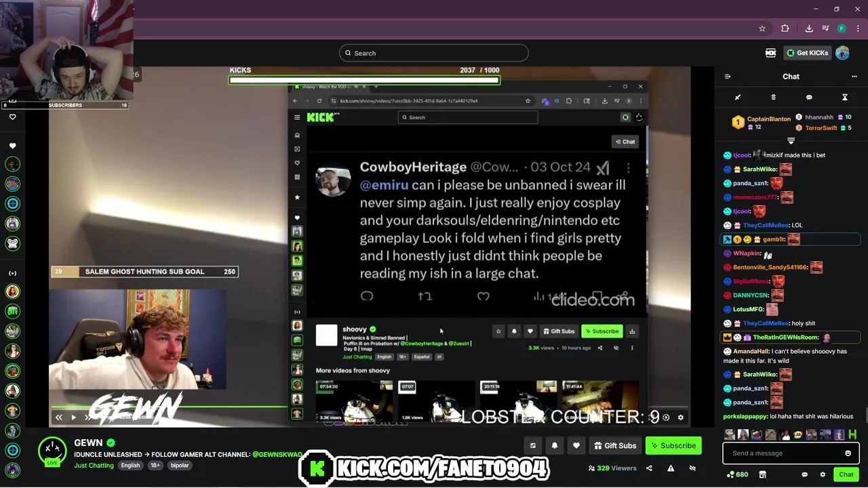This screenshot has height=488, width=868.
Task: Open the Chat button in the inner Kick window
Action: click(625, 142)
